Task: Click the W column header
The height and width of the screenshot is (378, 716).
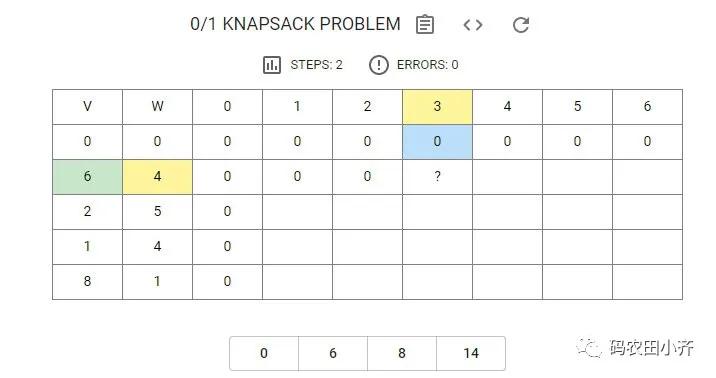Action: click(x=158, y=106)
